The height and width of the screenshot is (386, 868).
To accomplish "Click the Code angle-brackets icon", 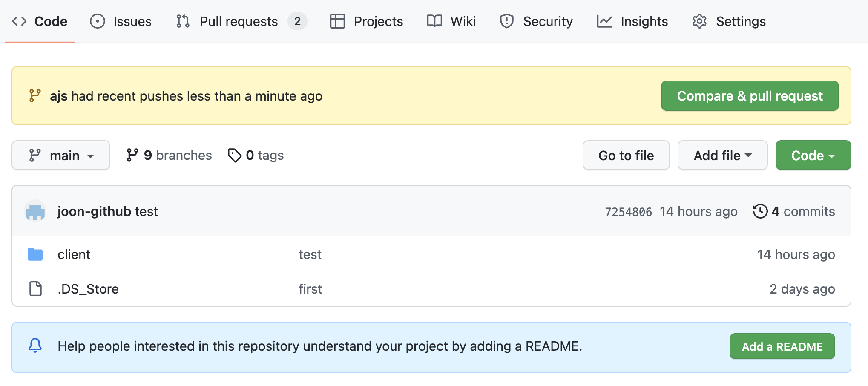I will coord(20,21).
